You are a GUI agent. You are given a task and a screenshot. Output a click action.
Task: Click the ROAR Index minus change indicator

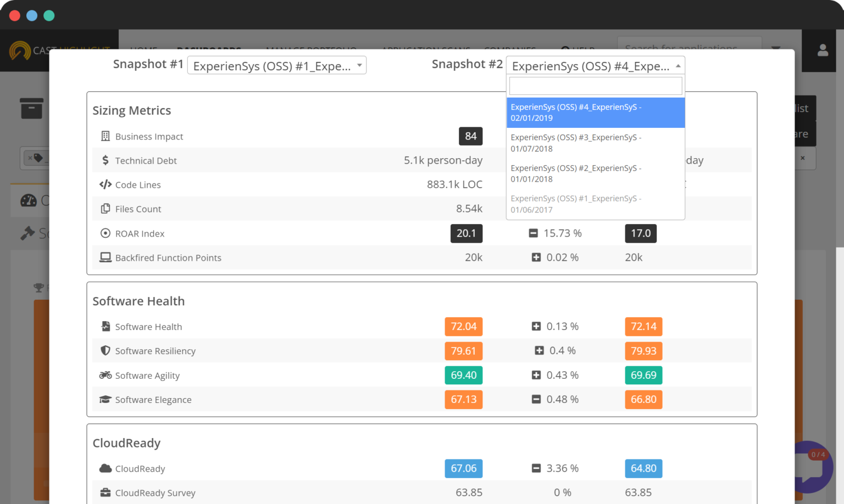coord(533,233)
